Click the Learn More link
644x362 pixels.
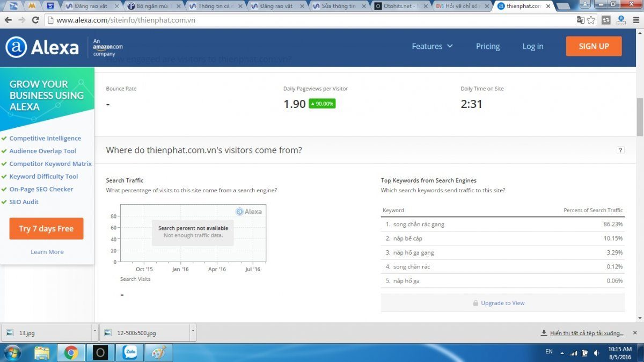(47, 252)
